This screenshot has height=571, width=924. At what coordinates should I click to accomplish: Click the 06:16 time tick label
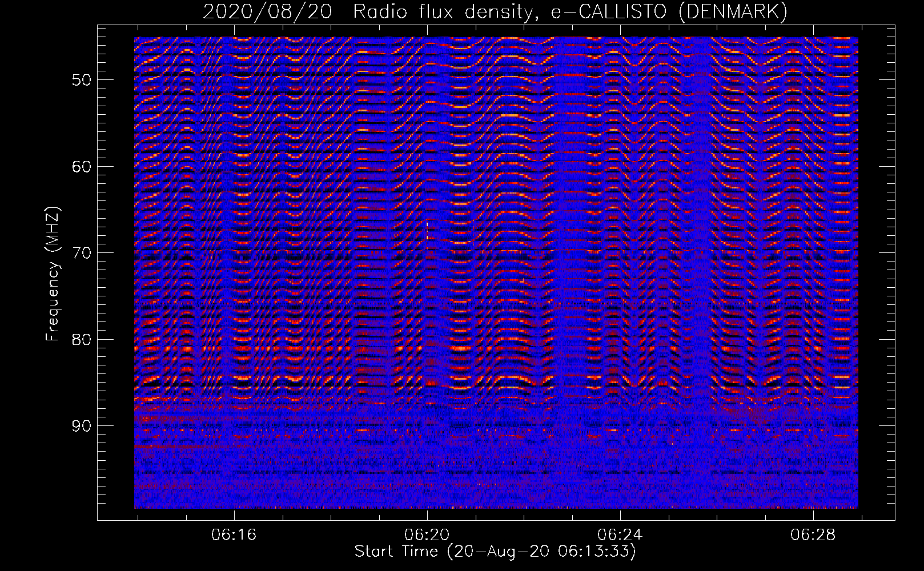pos(234,535)
